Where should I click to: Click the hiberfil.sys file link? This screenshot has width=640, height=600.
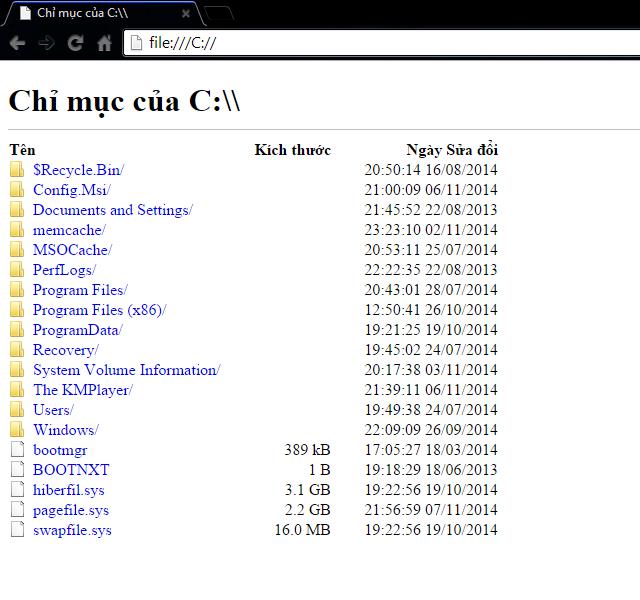pyautogui.click(x=68, y=490)
